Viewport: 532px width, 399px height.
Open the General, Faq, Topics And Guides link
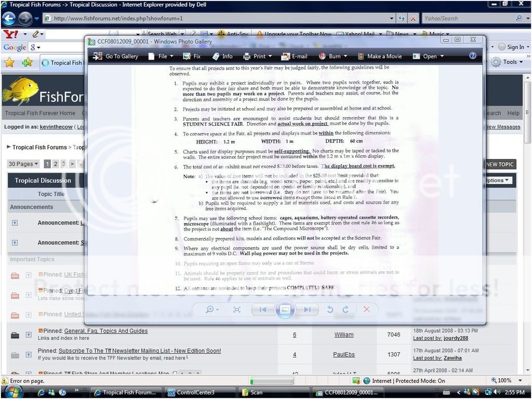pos(105,331)
